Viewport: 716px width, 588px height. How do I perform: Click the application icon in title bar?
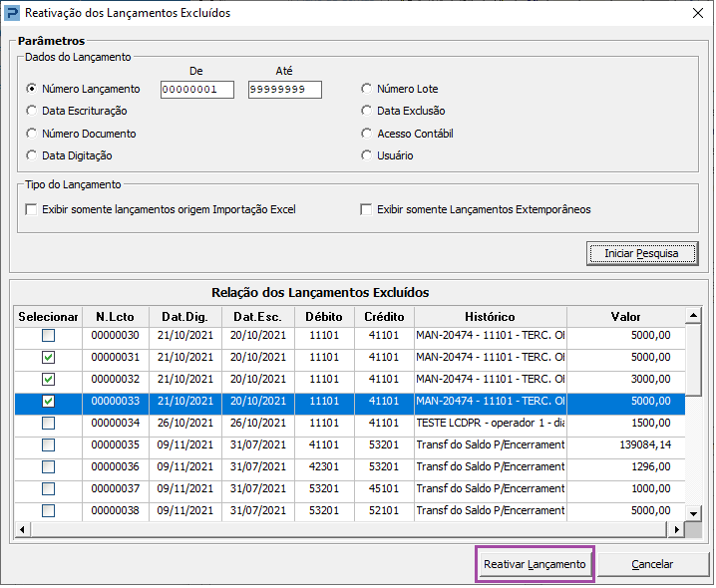tap(11, 13)
